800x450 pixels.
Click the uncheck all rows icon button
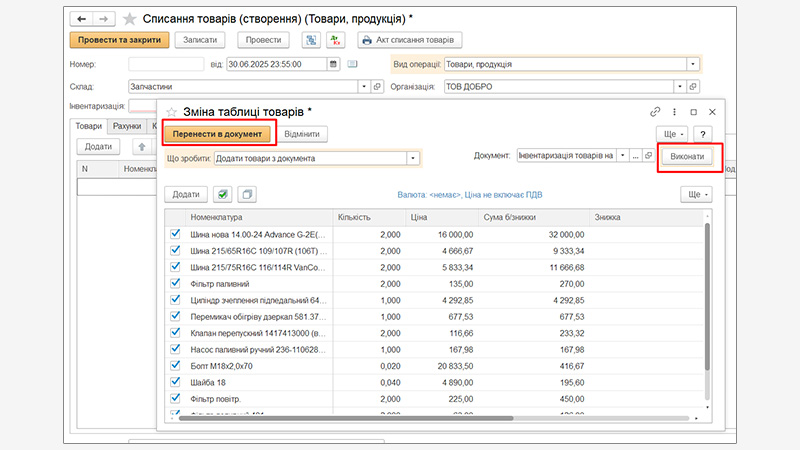coord(248,194)
